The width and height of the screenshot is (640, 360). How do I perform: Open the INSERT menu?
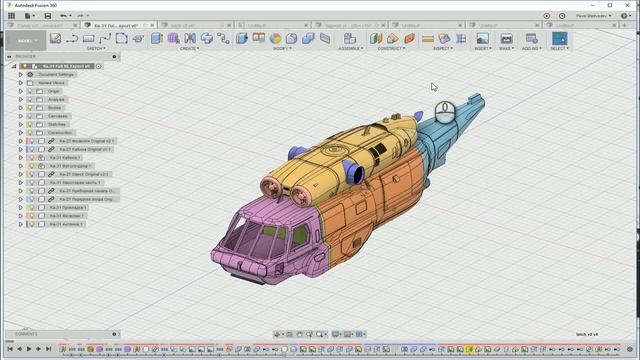483,49
